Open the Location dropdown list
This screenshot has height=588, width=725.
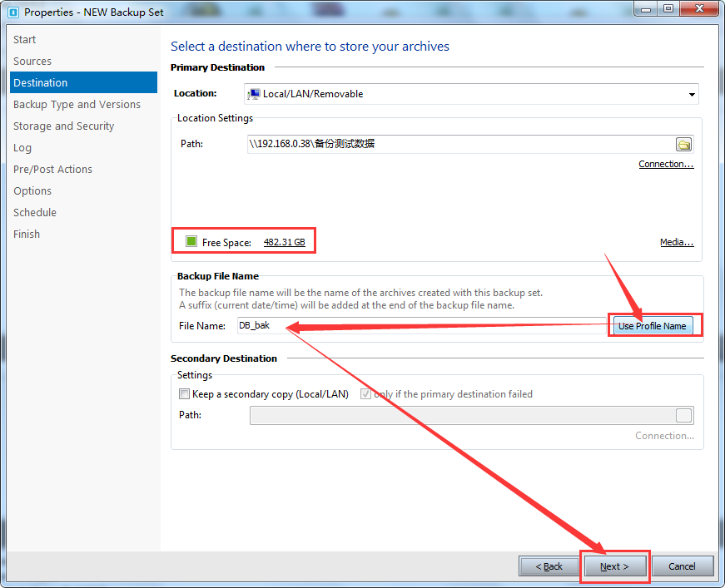pos(691,95)
